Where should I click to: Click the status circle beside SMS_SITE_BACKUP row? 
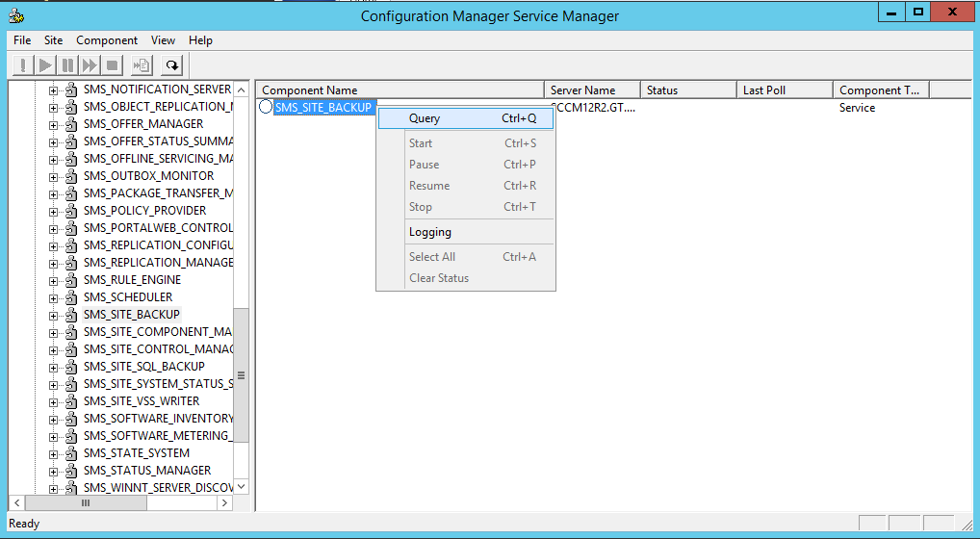pos(266,108)
